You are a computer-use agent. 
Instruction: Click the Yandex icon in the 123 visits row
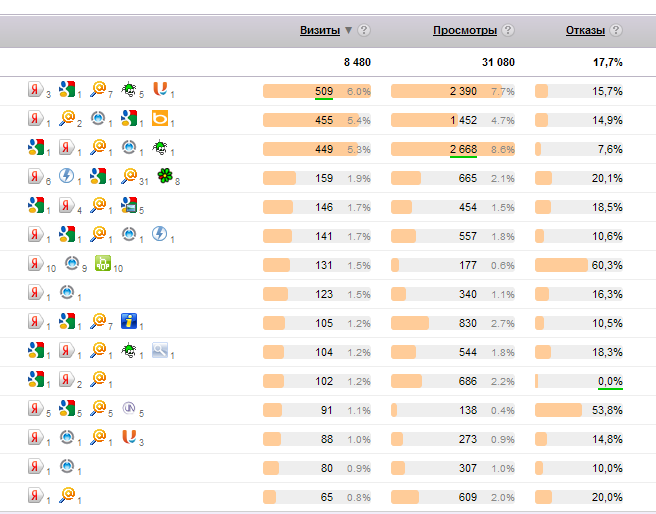tap(36, 292)
